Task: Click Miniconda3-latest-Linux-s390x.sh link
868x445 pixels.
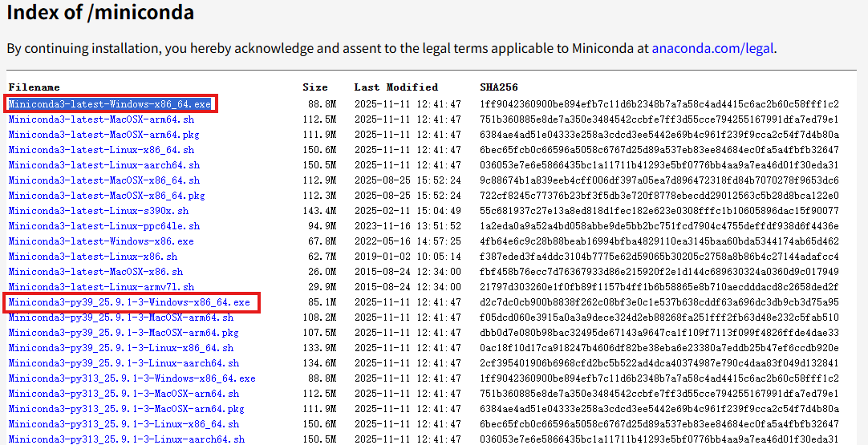Action: pos(99,211)
